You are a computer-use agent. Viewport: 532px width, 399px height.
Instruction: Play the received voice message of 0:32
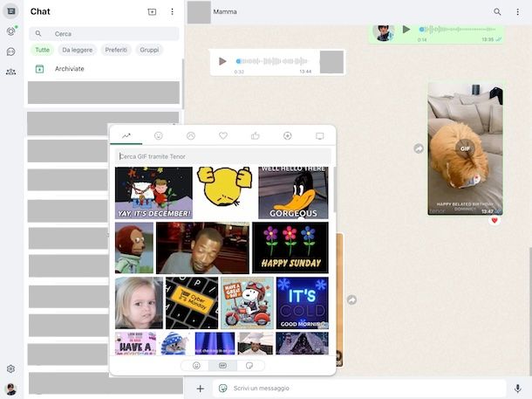222,61
